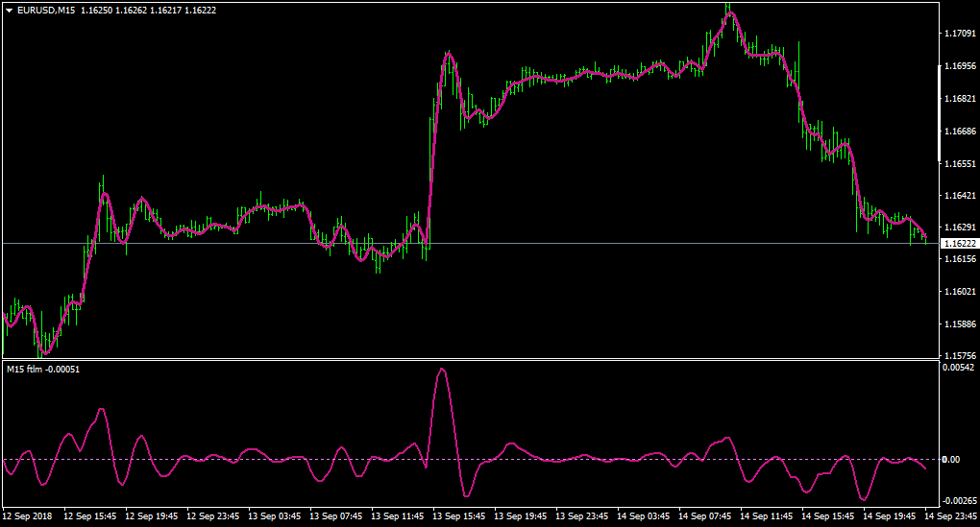Click time axis label 14 Sep 07:45
The height and width of the screenshot is (527, 980).
coord(705,516)
